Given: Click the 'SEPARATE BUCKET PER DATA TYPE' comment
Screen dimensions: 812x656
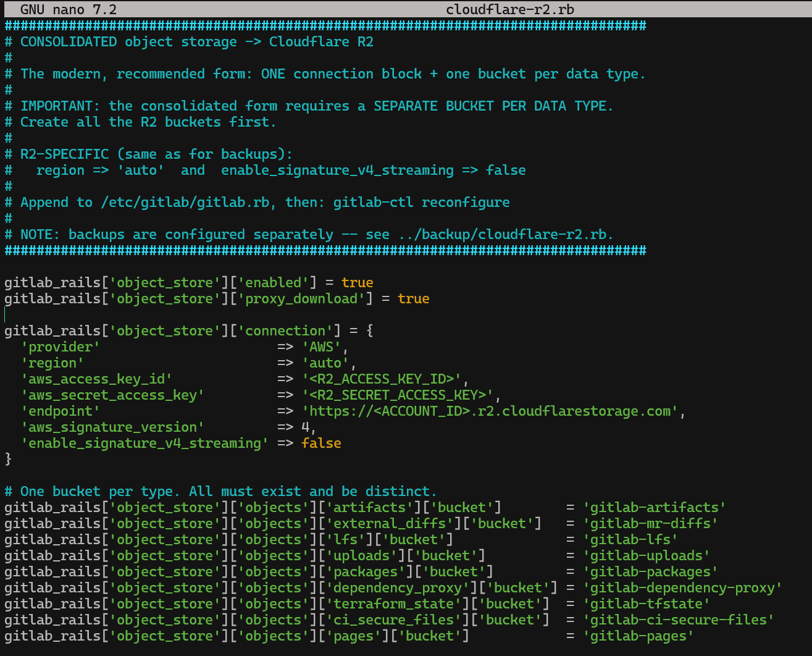Looking at the screenshot, I should (x=490, y=106).
